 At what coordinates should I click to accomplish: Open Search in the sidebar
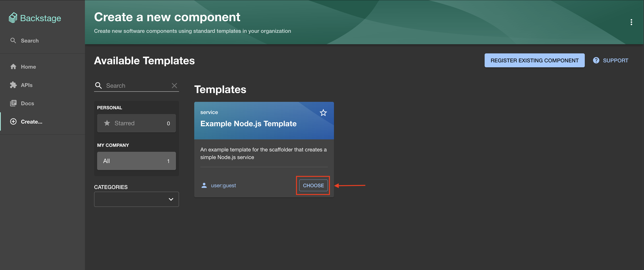click(x=30, y=41)
